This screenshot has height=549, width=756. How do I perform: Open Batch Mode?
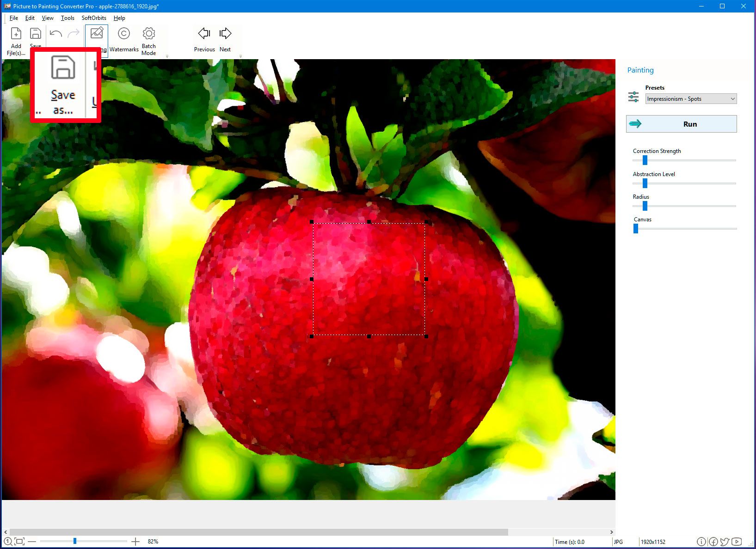click(x=148, y=39)
